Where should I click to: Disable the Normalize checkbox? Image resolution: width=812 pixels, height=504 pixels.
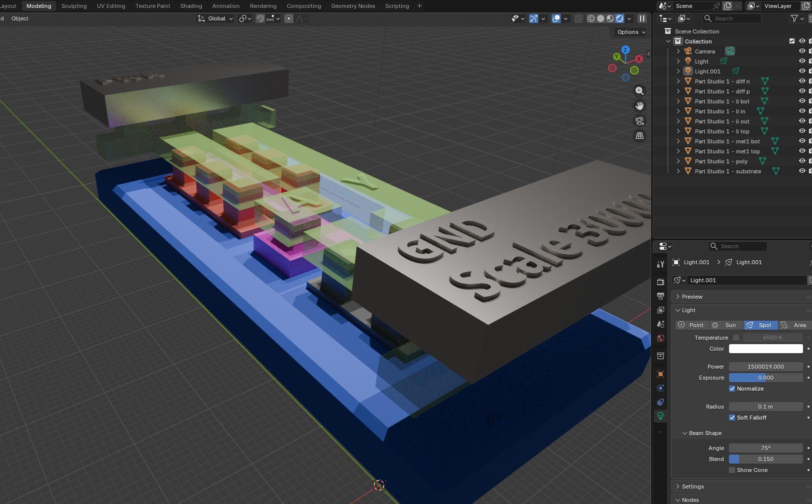coord(733,389)
